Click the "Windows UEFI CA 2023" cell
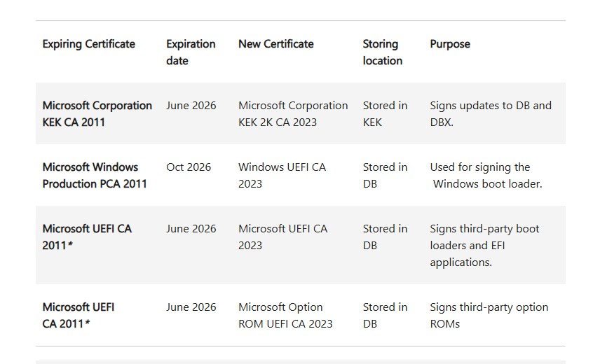593x364 pixels. coord(282,176)
